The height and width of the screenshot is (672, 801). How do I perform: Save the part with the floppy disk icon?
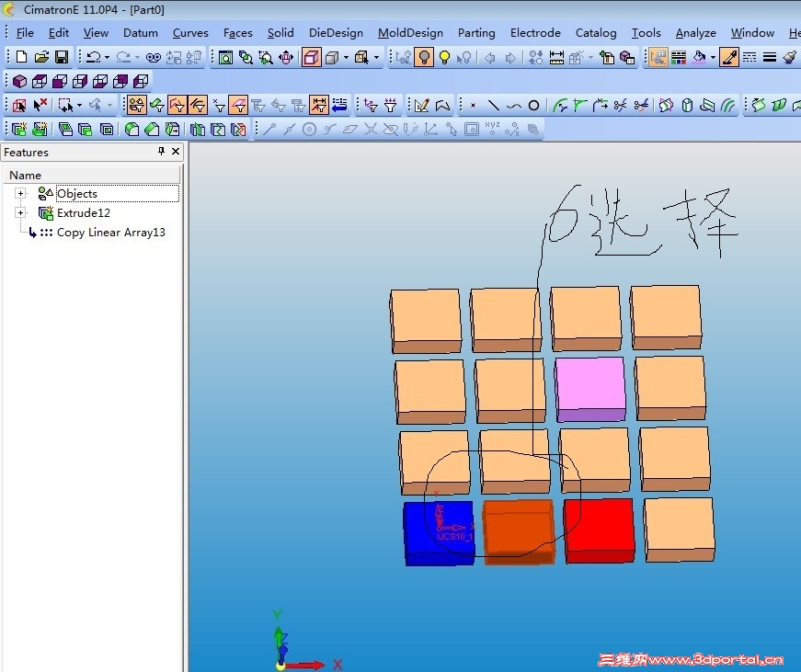[x=62, y=57]
